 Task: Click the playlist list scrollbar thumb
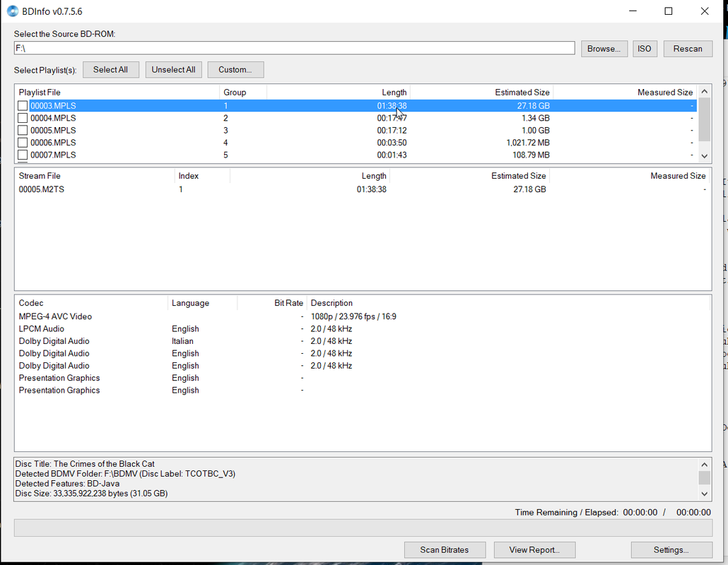coord(704,119)
